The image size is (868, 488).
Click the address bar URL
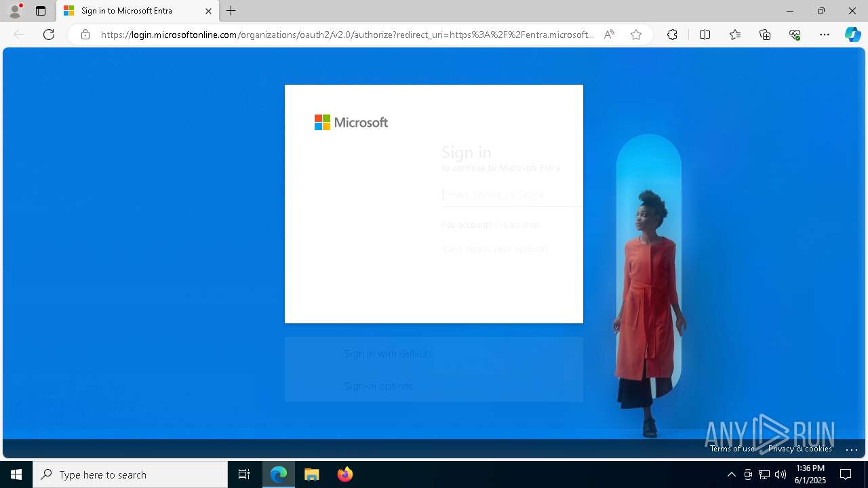[347, 35]
